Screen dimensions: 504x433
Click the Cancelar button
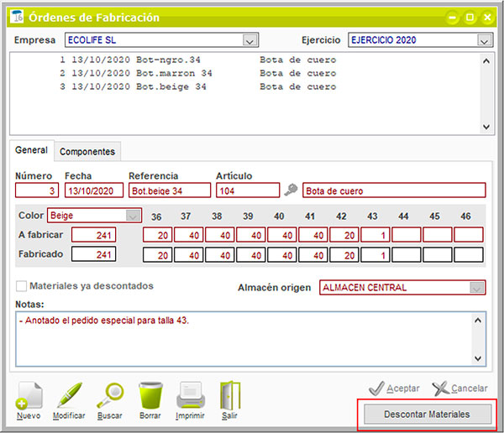coord(460,389)
